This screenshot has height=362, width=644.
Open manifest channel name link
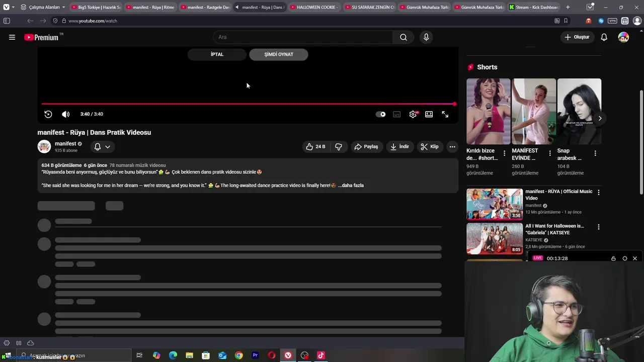65,144
